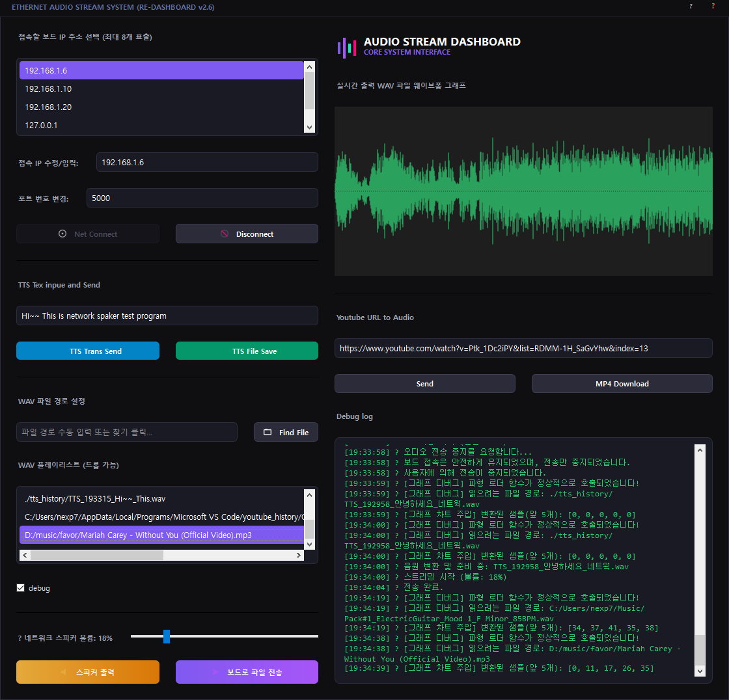The image size is (729, 700).
Task: Select IP 192.168.1.20 in the list
Action: click(161, 107)
